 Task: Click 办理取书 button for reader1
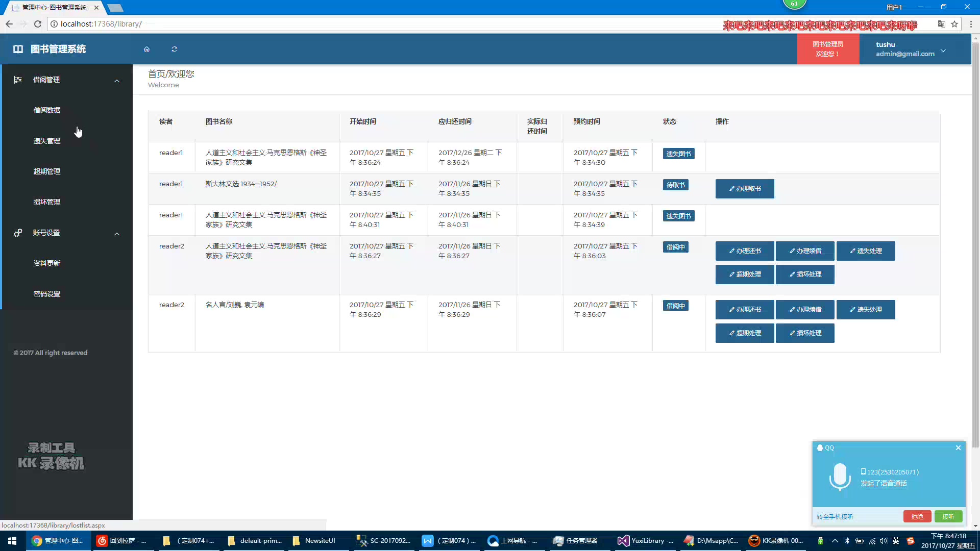[x=744, y=189]
